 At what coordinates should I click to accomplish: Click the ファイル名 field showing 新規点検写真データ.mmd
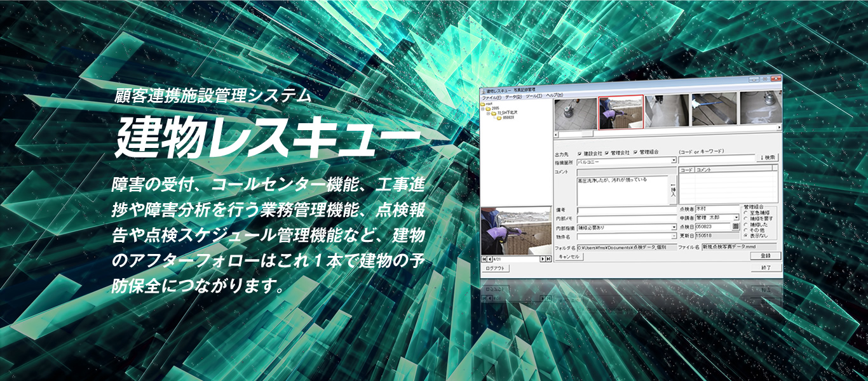pos(739,246)
